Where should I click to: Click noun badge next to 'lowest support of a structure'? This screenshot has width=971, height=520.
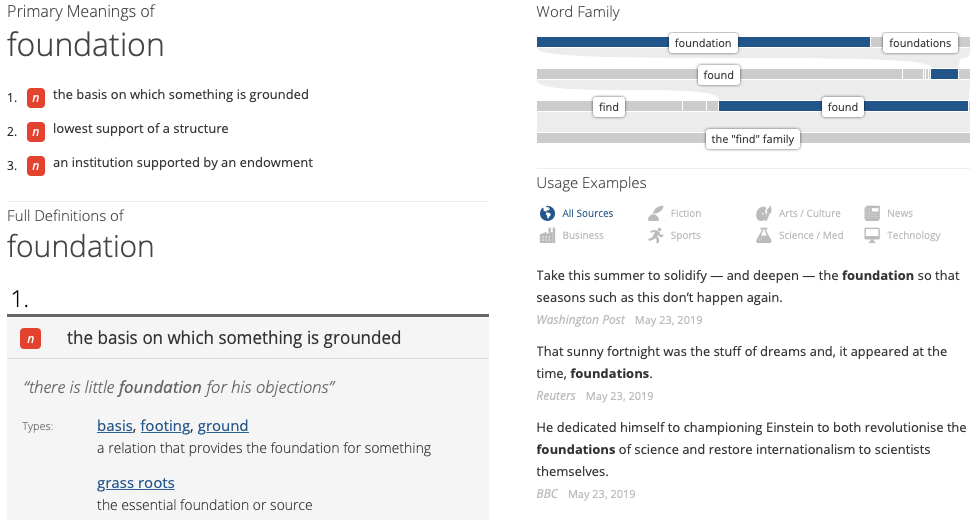tap(36, 131)
